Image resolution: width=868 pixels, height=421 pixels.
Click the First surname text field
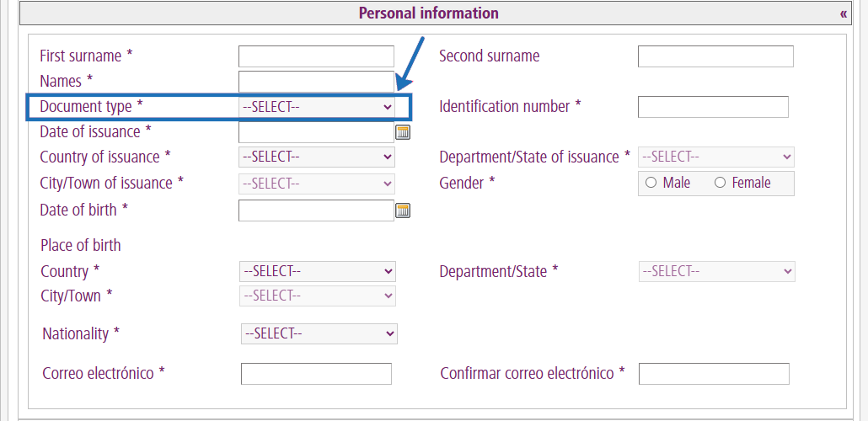[316, 56]
